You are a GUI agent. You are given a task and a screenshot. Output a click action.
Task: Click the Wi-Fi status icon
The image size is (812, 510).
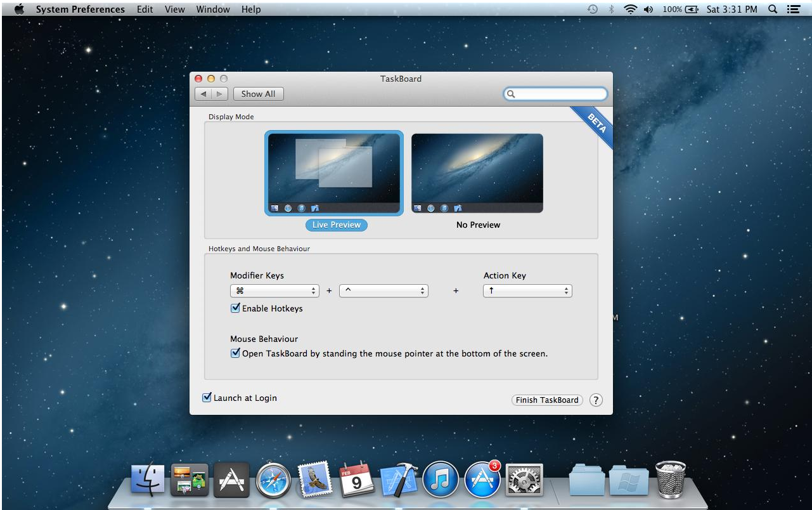630,9
